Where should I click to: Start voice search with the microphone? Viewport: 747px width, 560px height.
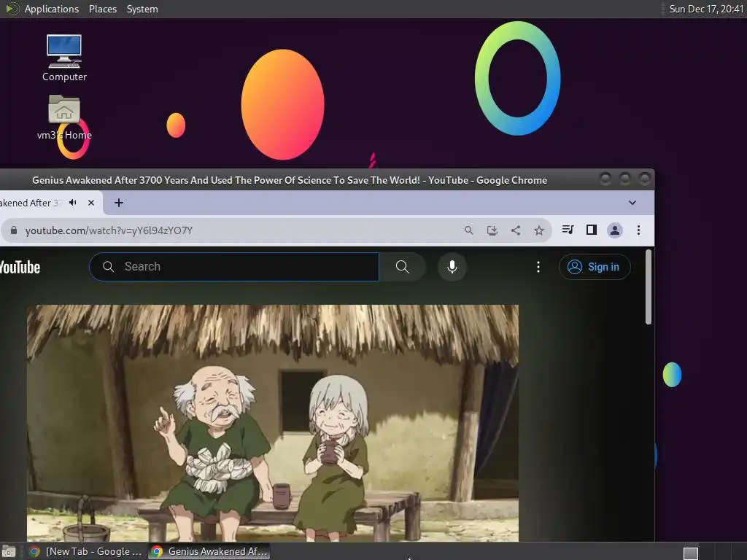(452, 267)
